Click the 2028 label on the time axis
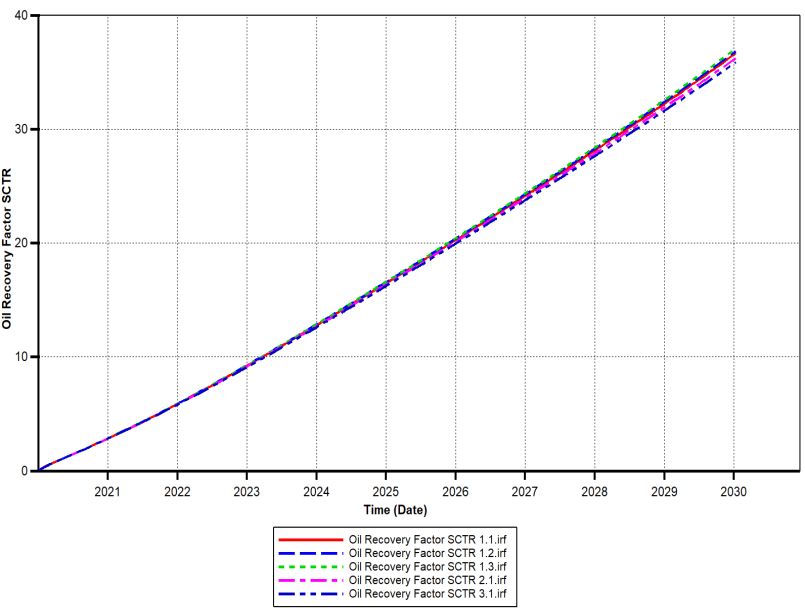This screenshot has height=610, width=805. (x=595, y=491)
